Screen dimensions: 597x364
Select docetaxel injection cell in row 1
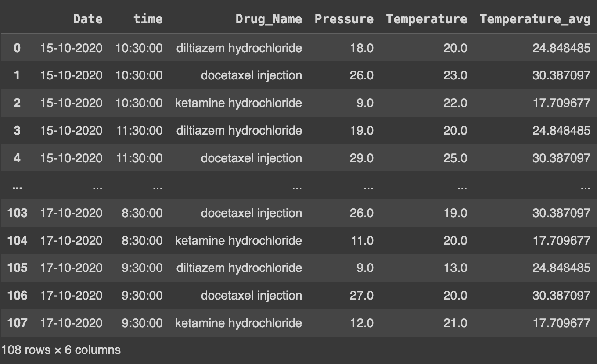pyautogui.click(x=251, y=75)
